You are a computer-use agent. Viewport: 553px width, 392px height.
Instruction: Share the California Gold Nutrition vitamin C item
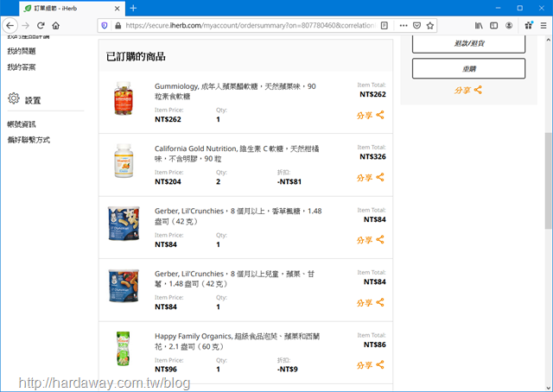click(371, 178)
